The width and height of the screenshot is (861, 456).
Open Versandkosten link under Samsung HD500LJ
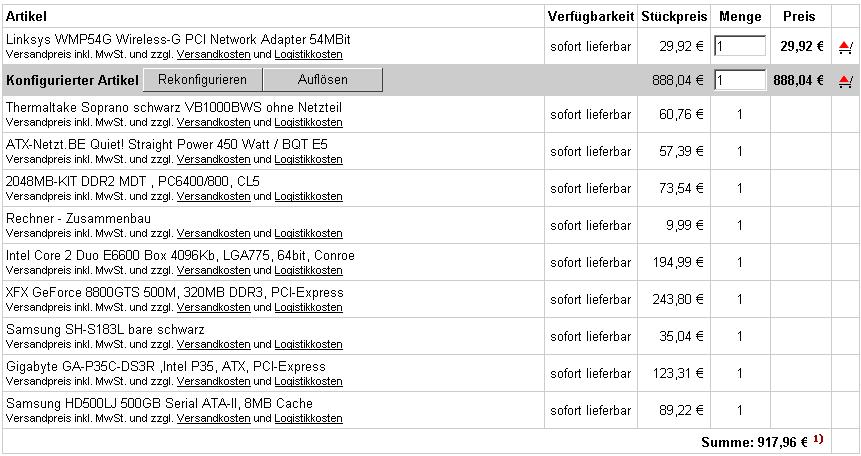pyautogui.click(x=213, y=418)
